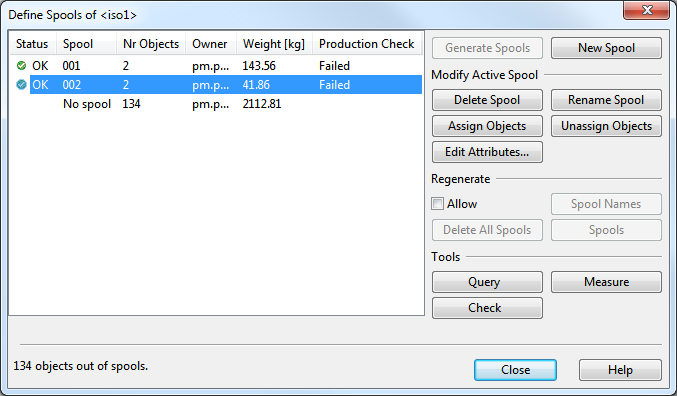The image size is (677, 396).
Task: Click the Measure tool button
Action: 606,282
